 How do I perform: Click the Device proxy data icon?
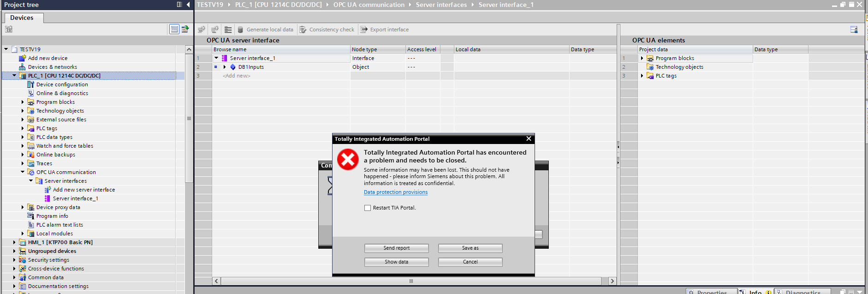click(31, 207)
